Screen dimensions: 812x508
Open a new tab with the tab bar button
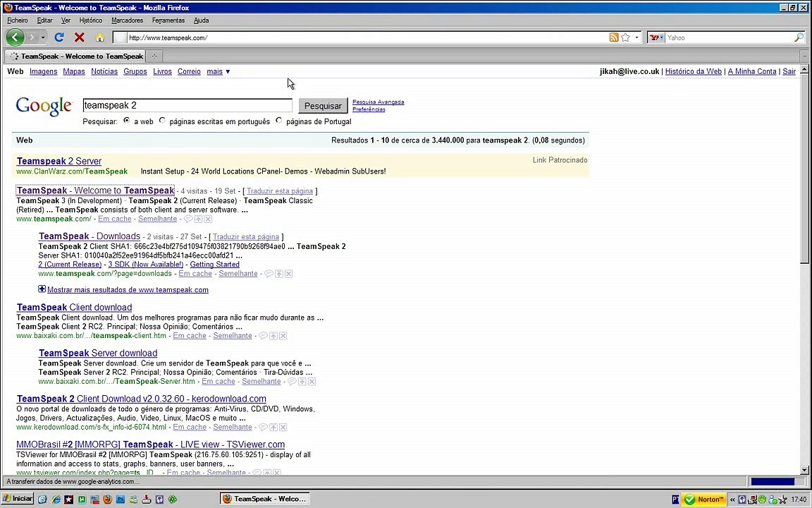click(154, 56)
